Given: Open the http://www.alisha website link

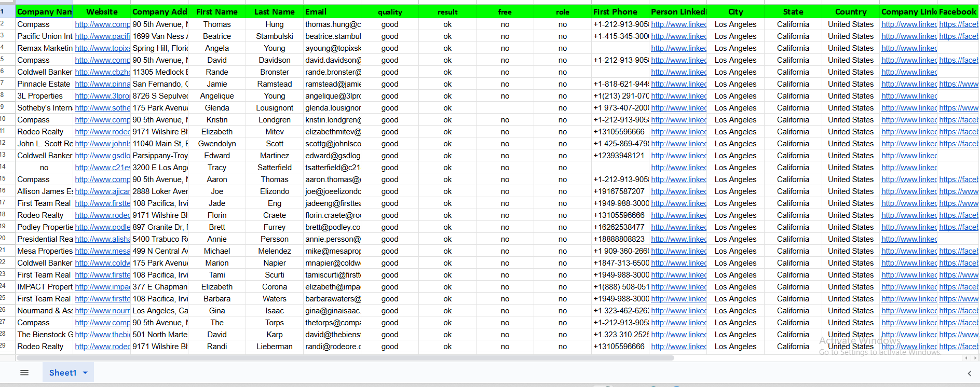Looking at the screenshot, I should [x=102, y=239].
